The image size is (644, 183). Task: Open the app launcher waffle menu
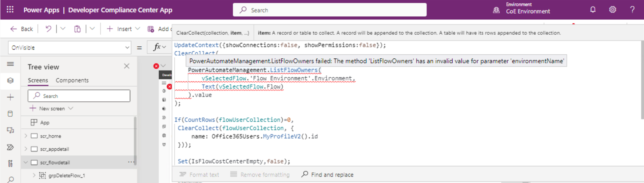(x=10, y=9)
